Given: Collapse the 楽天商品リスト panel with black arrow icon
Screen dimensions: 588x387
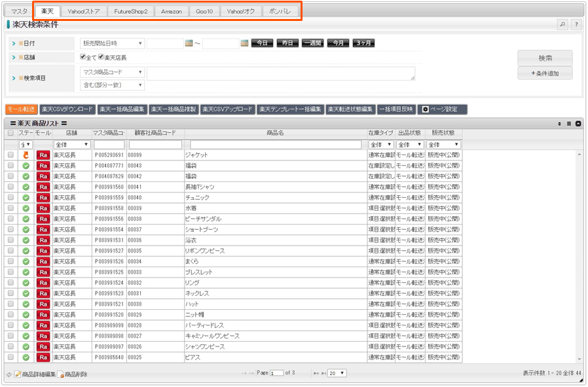Looking at the screenshot, I should click(x=578, y=124).
